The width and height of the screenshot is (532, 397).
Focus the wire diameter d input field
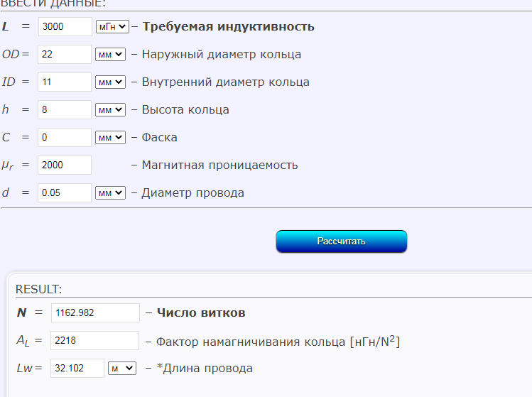click(x=65, y=193)
